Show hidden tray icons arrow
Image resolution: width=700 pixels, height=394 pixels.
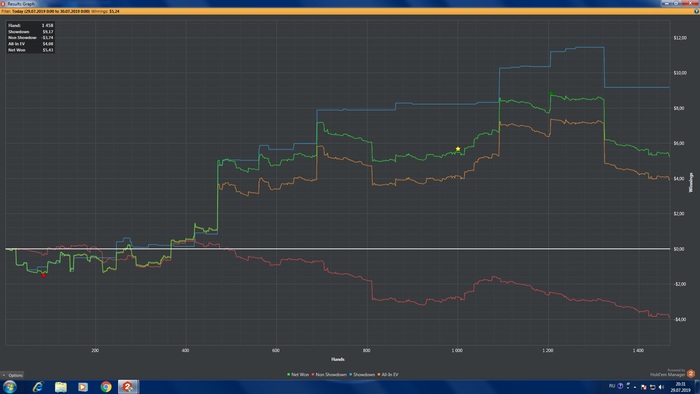point(635,387)
